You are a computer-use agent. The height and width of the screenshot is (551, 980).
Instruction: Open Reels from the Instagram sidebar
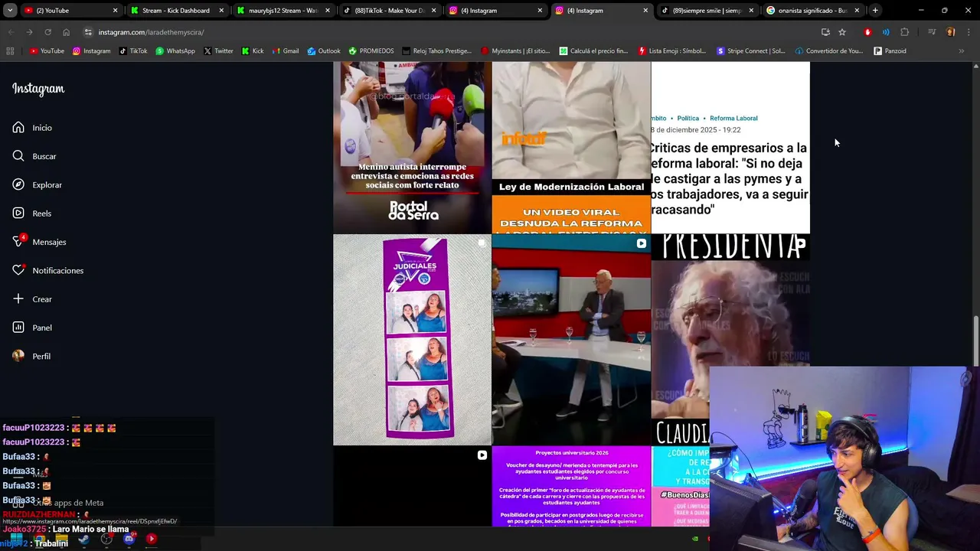32,214
